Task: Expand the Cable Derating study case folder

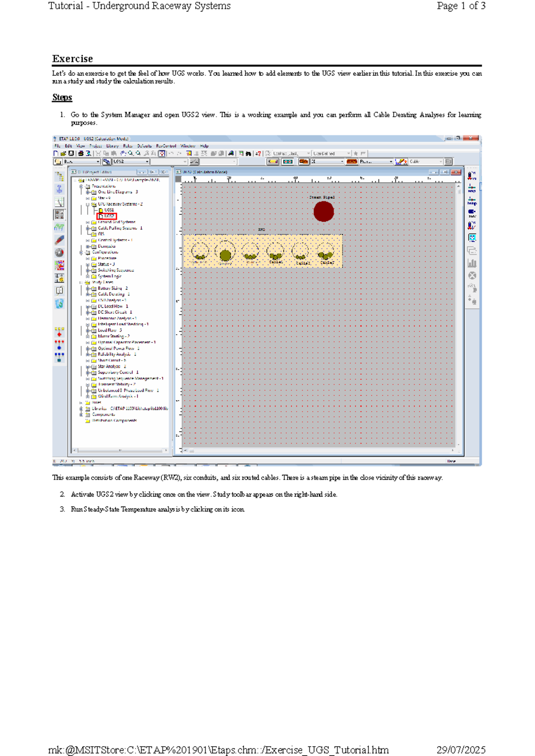Action: click(x=88, y=294)
